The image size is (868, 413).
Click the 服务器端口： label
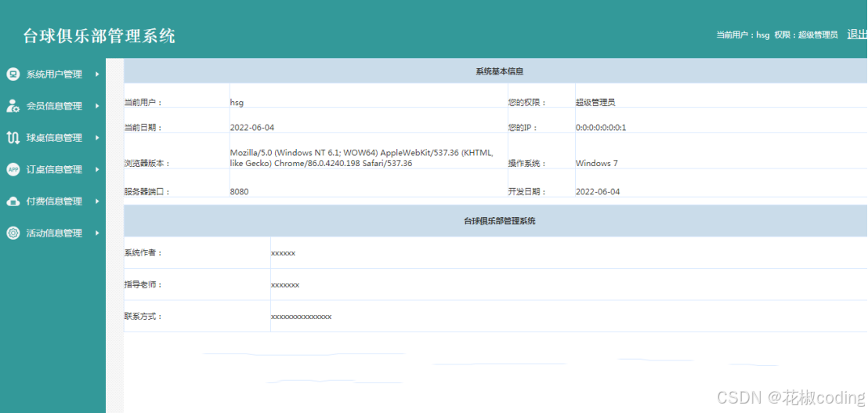pyautogui.click(x=146, y=191)
